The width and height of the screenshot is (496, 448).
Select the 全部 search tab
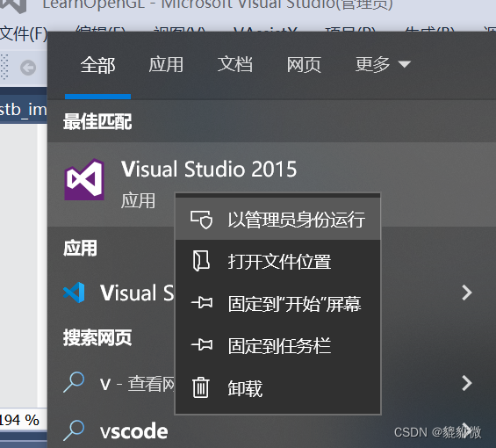tap(97, 65)
